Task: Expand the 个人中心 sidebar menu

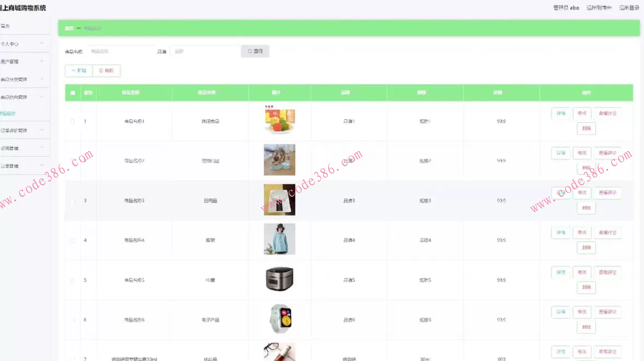Action: pos(22,44)
